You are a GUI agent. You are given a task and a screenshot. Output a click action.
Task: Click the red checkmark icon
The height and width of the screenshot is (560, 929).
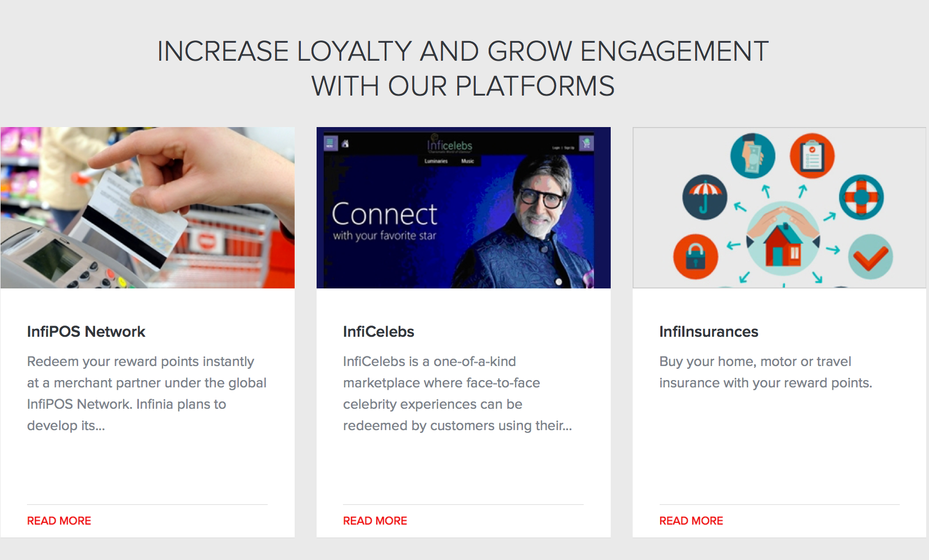tap(870, 256)
